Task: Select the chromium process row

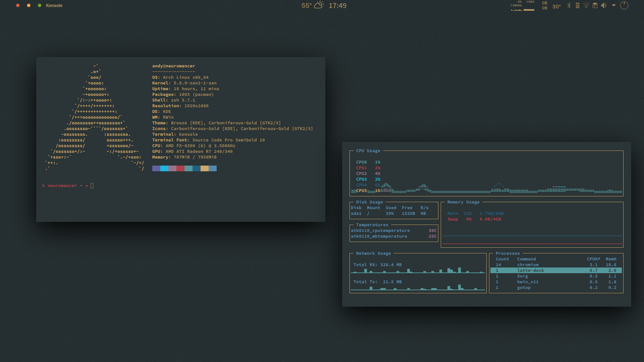Action: coord(556,265)
